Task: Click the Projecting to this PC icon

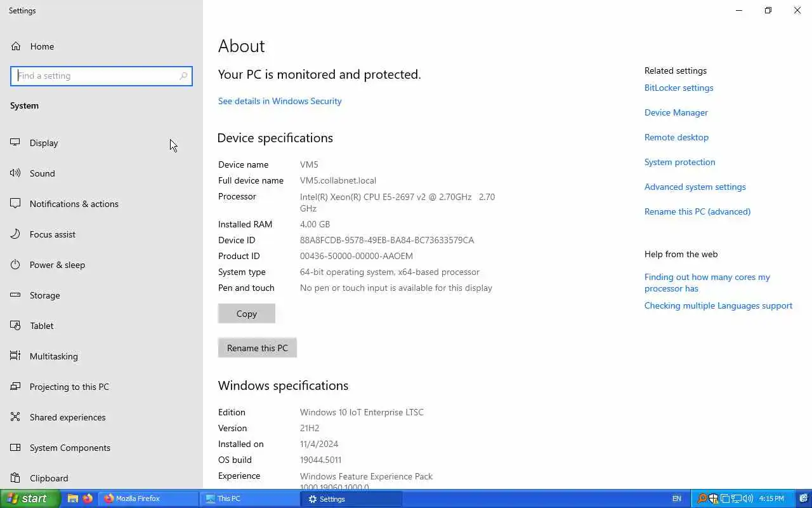Action: [15, 387]
